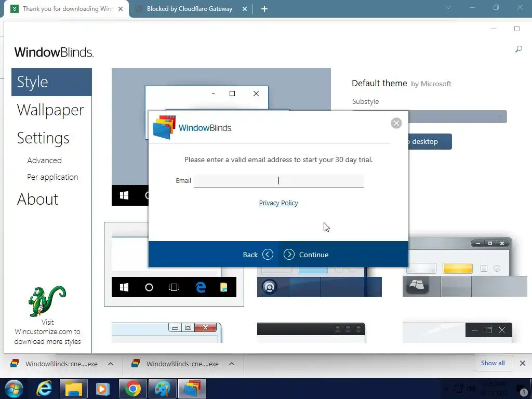Select the Windows 10 style thumbnail with Edge icon
Viewport: 532px width, 399px height.
point(174,264)
